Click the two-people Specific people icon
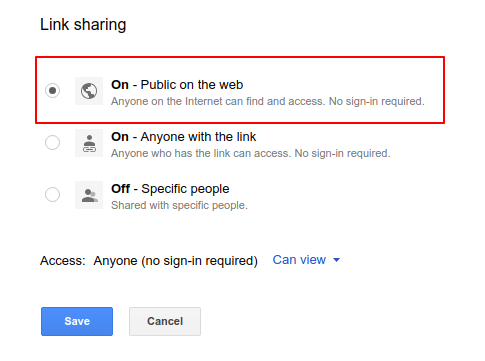 [89, 195]
